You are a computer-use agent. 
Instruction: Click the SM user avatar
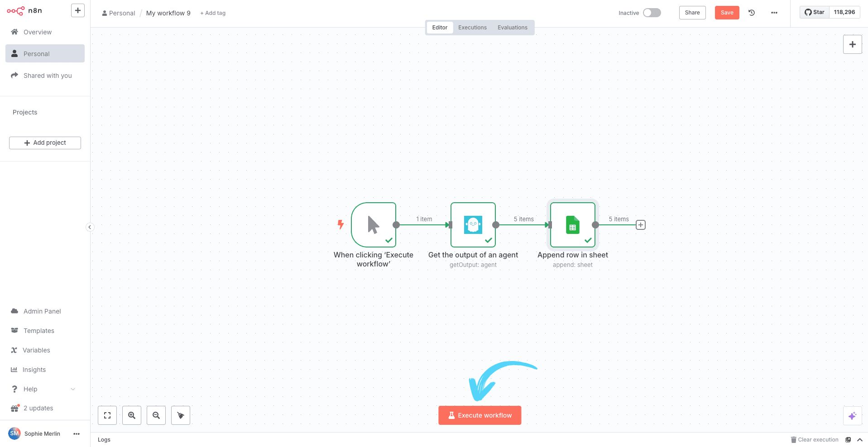[x=14, y=433]
